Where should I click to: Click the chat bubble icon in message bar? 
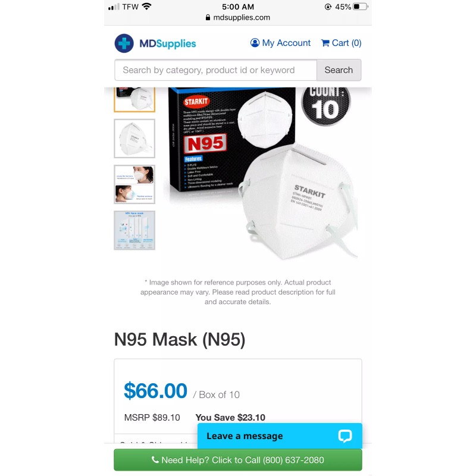(x=345, y=436)
